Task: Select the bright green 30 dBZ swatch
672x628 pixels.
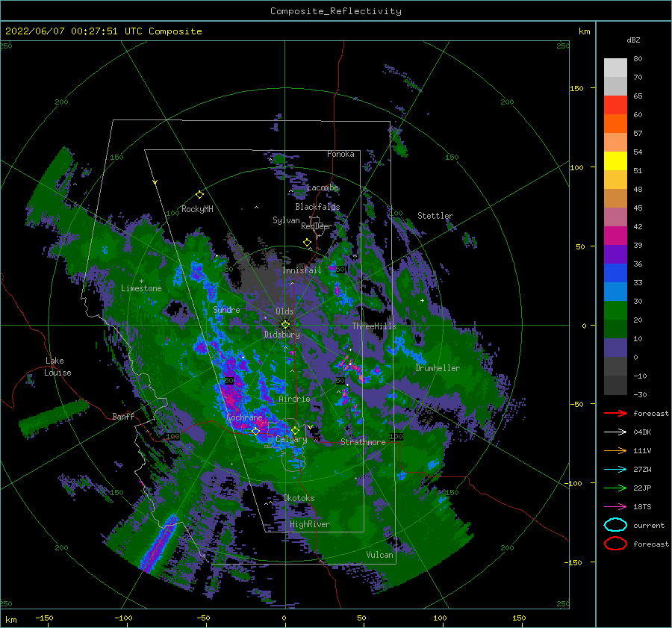Action: [x=615, y=311]
